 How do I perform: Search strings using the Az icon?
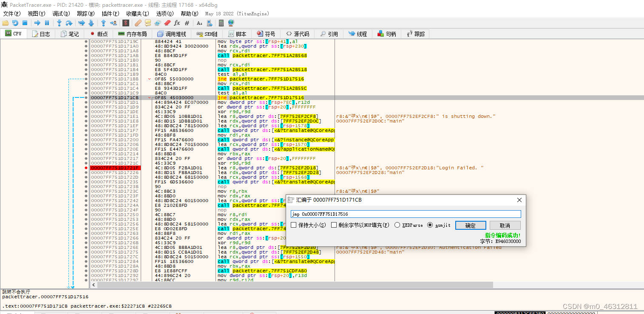click(199, 23)
